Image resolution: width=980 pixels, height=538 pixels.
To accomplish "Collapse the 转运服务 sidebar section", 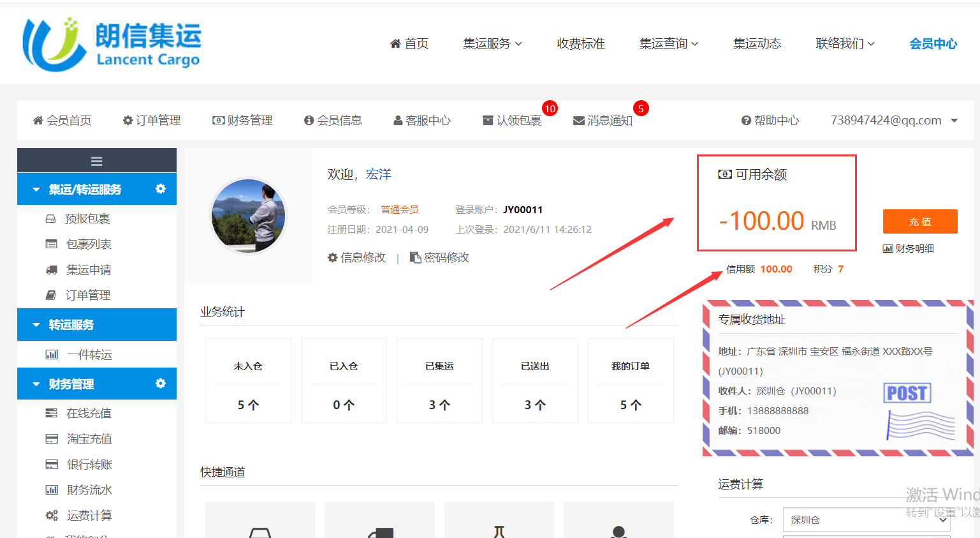I will point(36,325).
